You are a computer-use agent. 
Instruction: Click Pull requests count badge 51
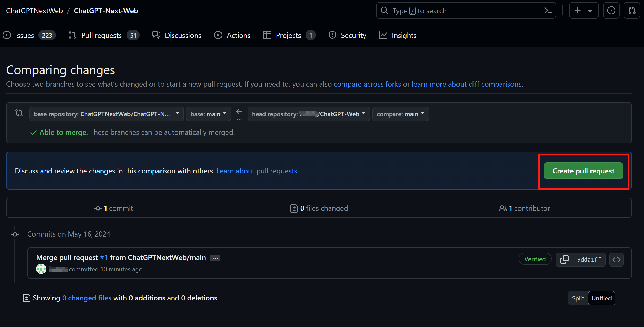(x=133, y=35)
